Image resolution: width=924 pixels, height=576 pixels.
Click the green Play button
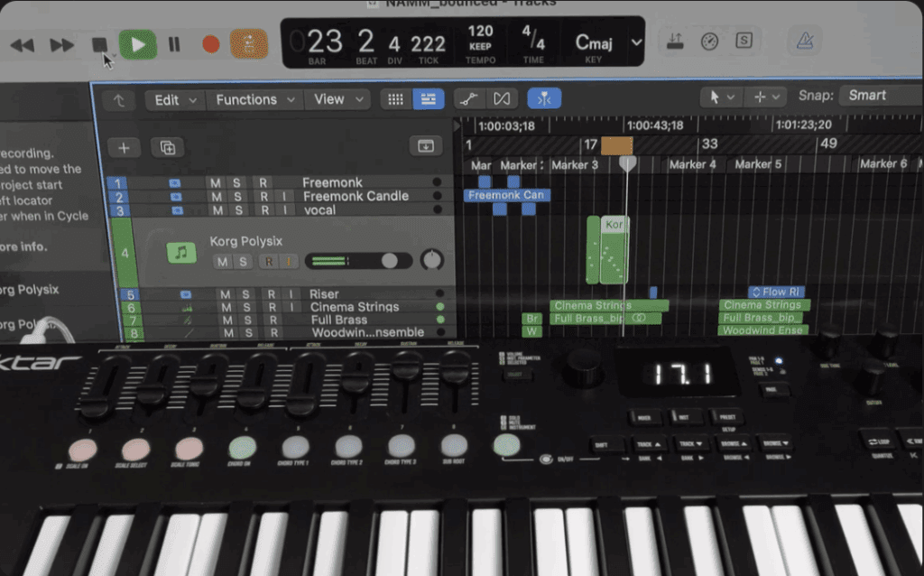tap(138, 44)
